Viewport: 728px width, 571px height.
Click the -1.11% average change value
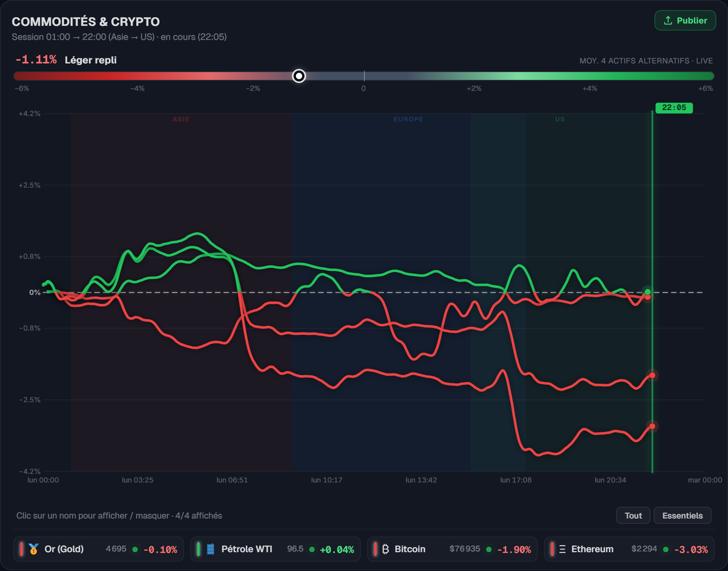pos(36,60)
